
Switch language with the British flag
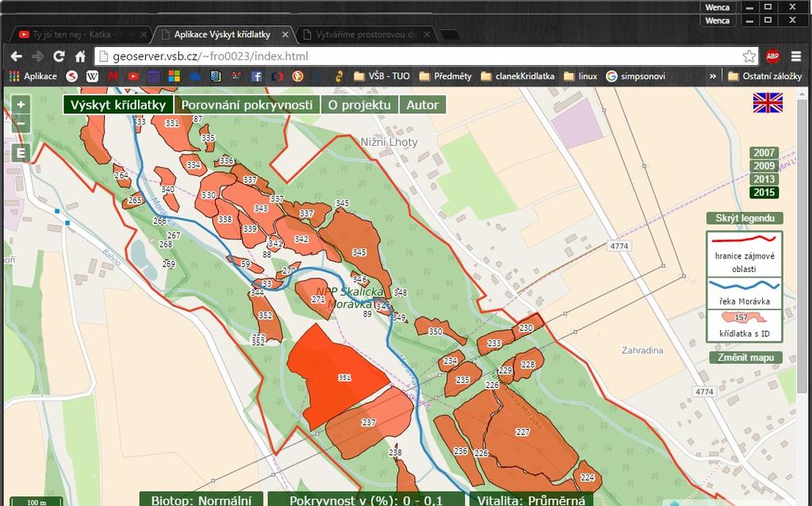pyautogui.click(x=768, y=102)
